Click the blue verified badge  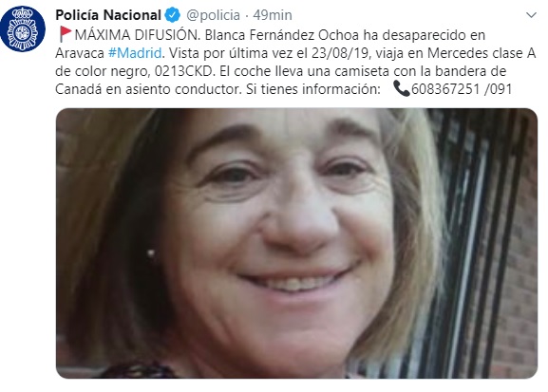[172, 15]
